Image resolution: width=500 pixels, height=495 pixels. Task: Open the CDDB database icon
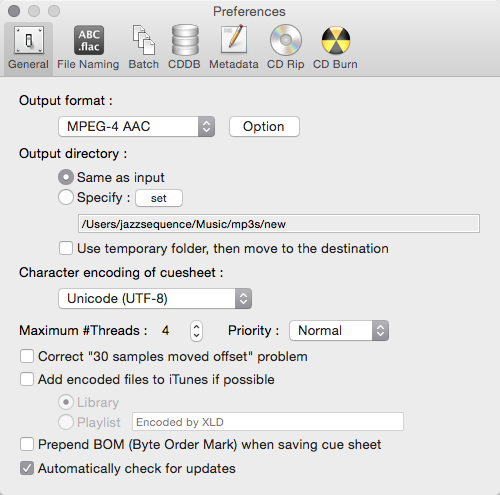pos(185,40)
